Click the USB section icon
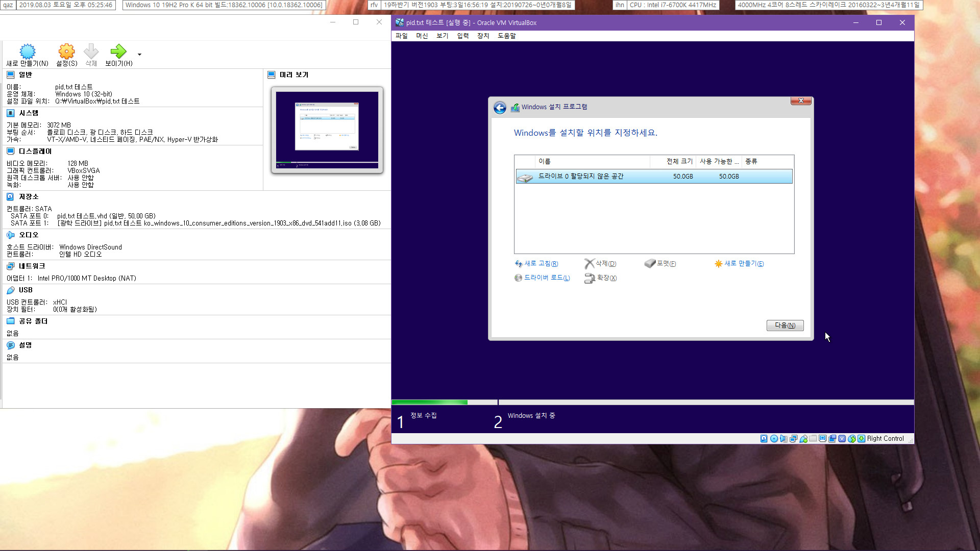 pos(11,290)
